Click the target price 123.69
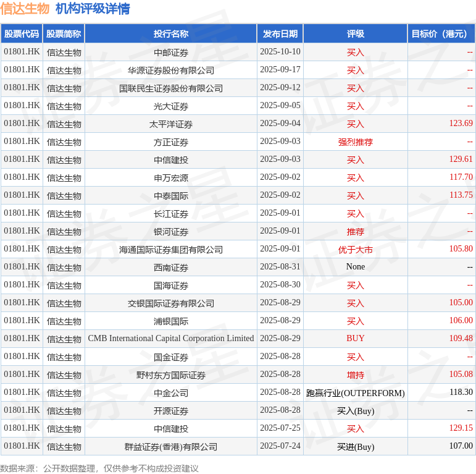 [461, 124]
